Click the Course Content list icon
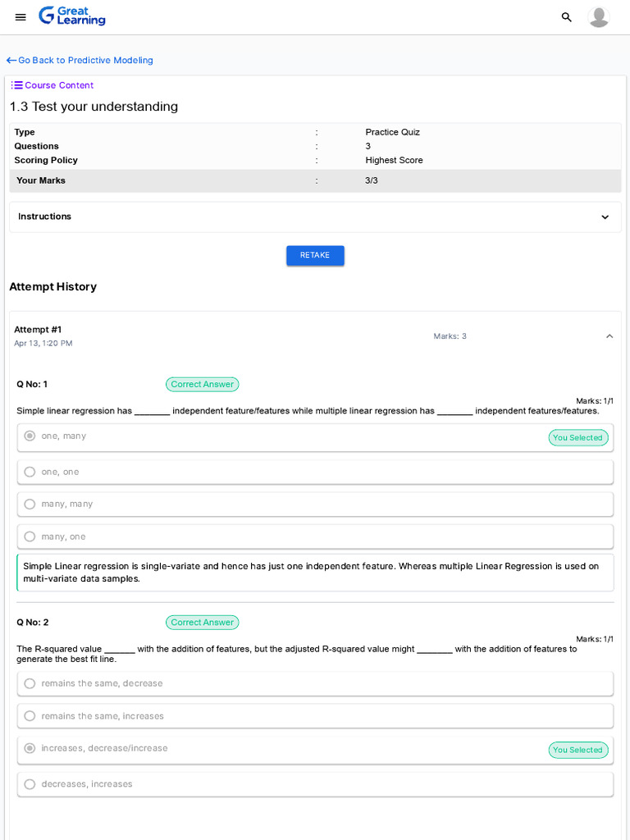The image size is (630, 840). point(16,85)
